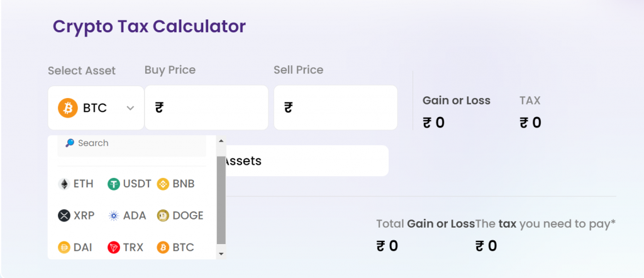
Task: Click the search magnifier icon
Action: tap(70, 143)
